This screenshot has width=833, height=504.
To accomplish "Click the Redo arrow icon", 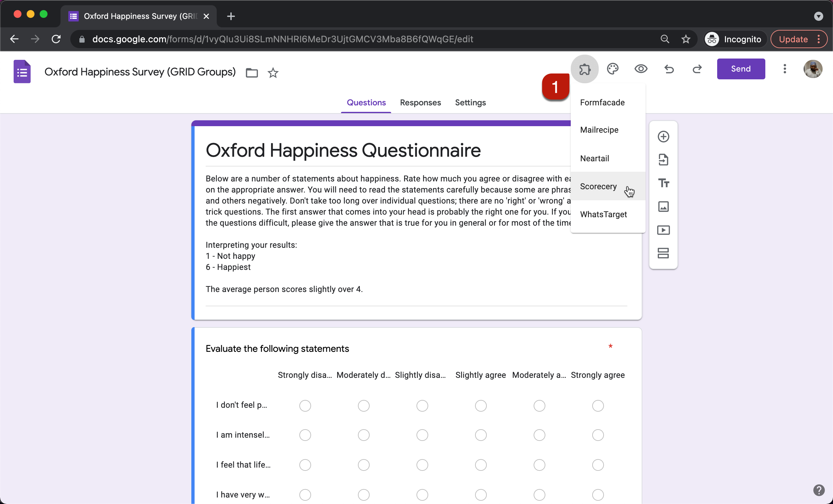I will pyautogui.click(x=697, y=69).
